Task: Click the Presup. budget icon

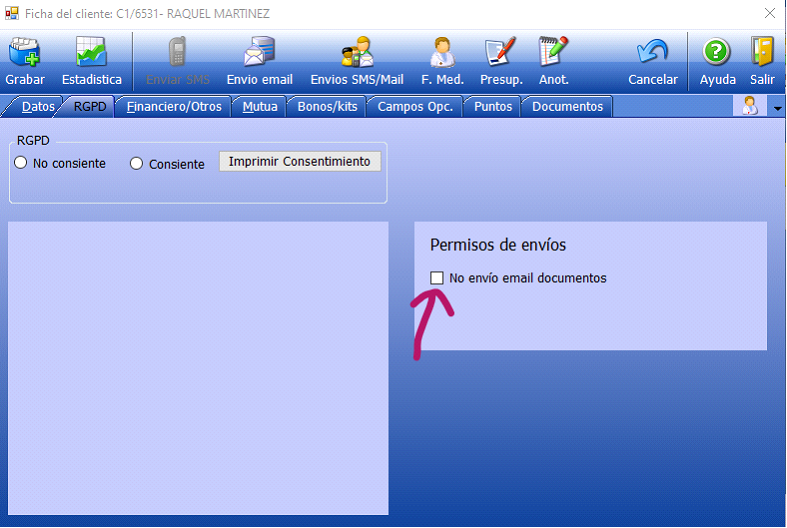Action: (x=500, y=52)
